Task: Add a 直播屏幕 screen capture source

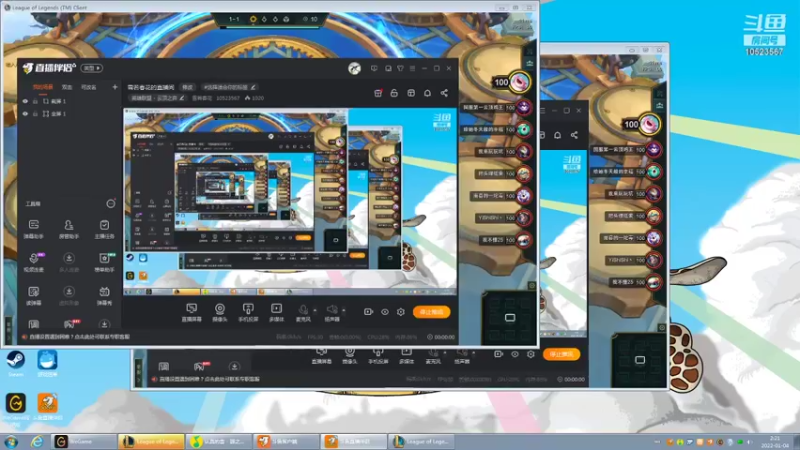Action: pos(192,312)
